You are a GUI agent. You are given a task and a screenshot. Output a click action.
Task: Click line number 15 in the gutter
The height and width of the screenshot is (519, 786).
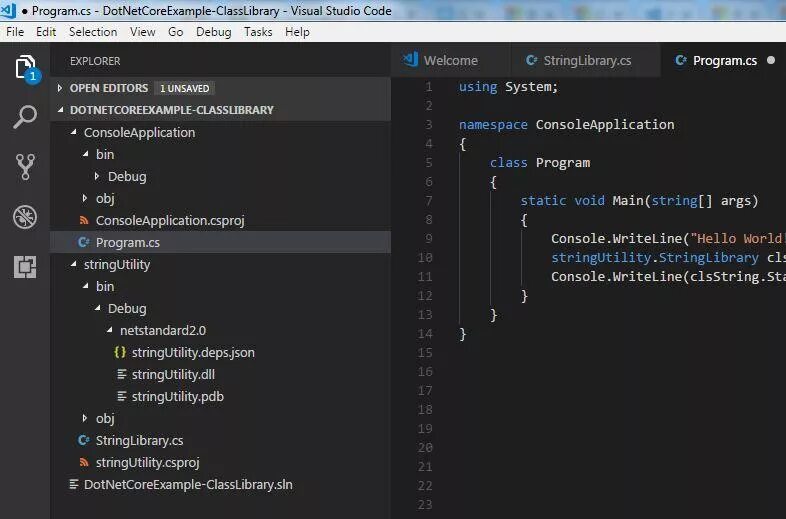(425, 353)
